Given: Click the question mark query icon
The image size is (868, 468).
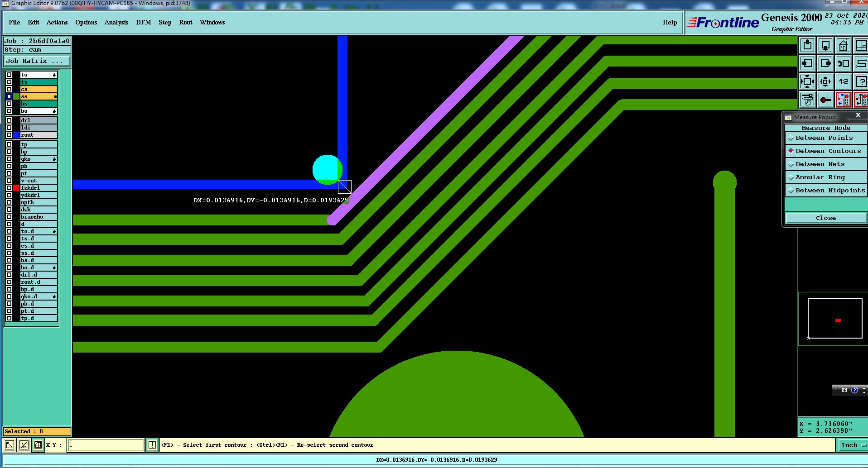Looking at the screenshot, I should 861,81.
